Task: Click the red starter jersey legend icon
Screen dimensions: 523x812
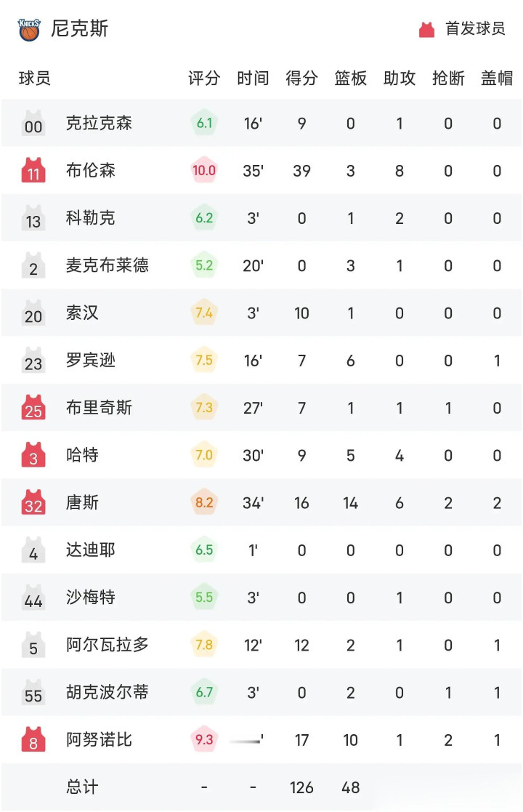Action: 426,30
